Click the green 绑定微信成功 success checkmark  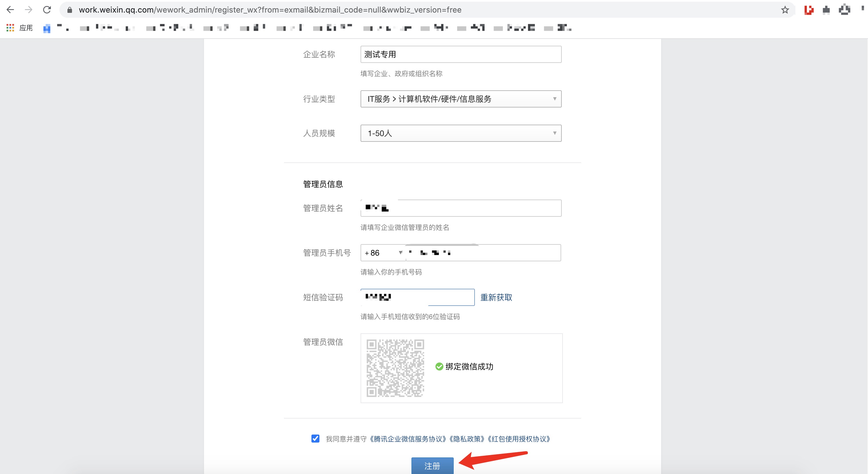tap(439, 367)
